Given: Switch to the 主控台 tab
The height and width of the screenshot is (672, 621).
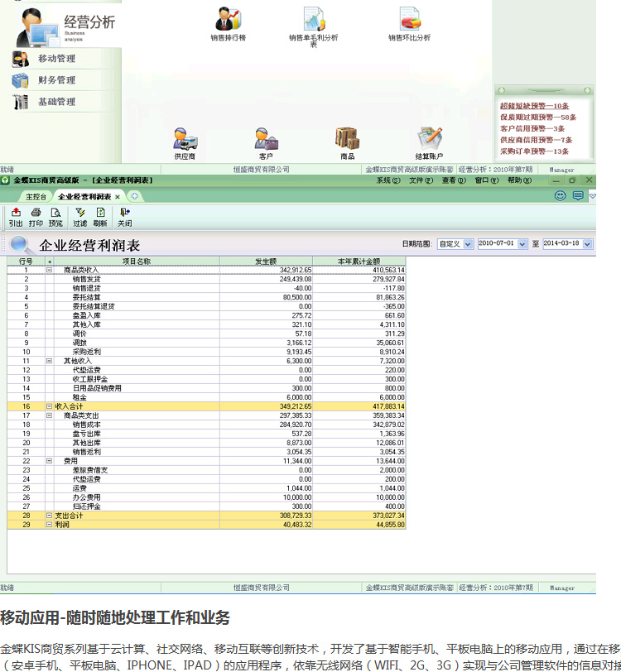Looking at the screenshot, I should [36, 197].
